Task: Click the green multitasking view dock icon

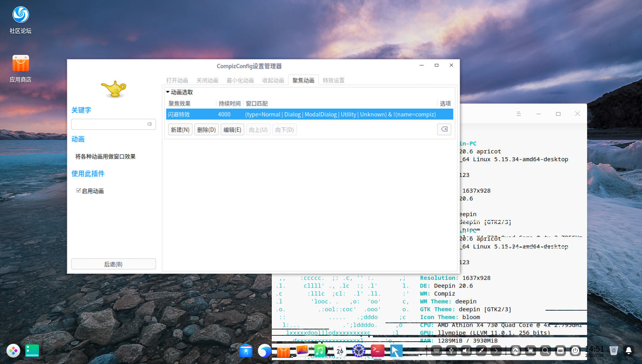Action: tap(32, 351)
